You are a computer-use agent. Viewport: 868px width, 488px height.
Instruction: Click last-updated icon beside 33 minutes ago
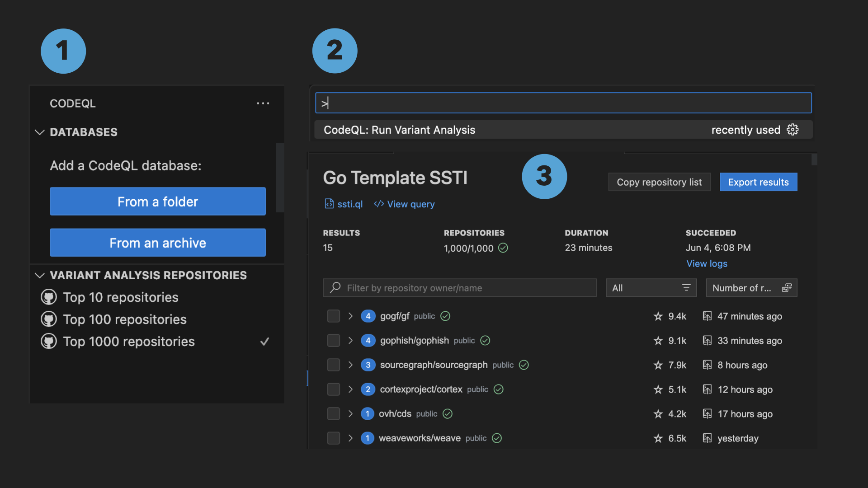tap(707, 340)
